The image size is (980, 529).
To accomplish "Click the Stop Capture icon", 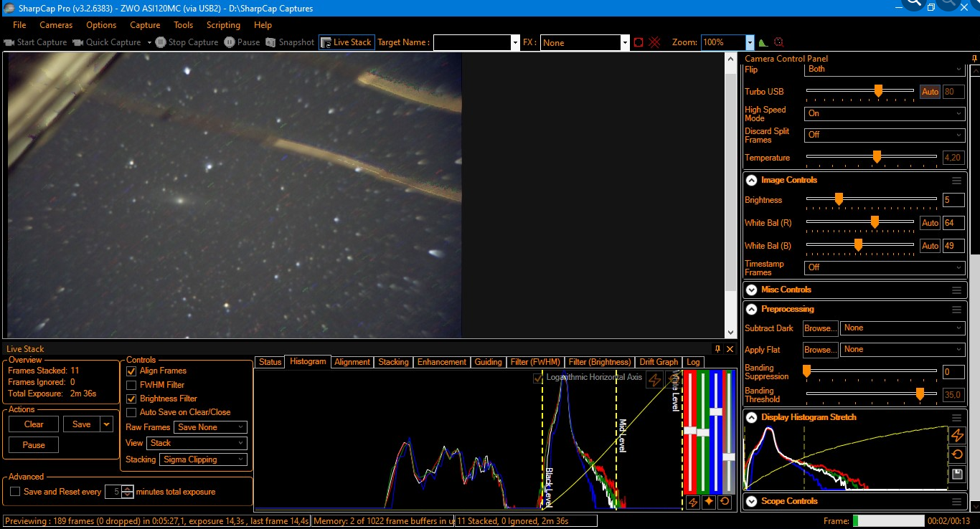I will [x=161, y=42].
